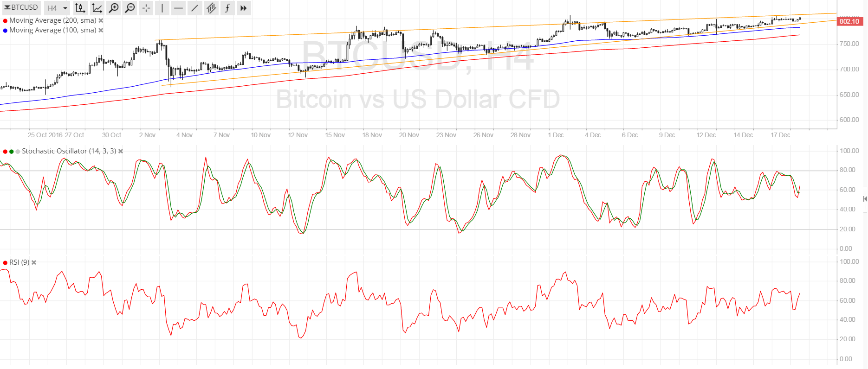Expand the H4 timeframe dropdown
868x369 pixels.
tap(58, 8)
